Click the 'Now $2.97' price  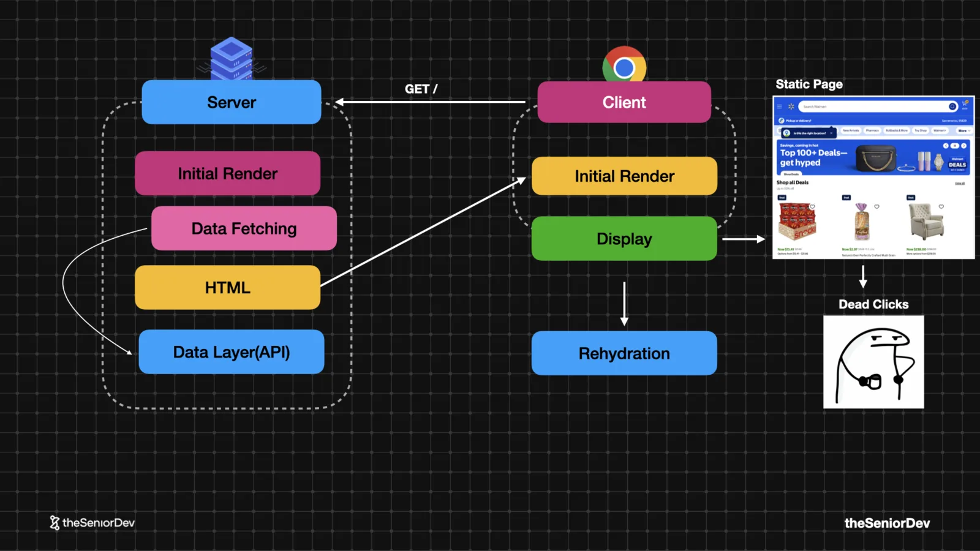coord(850,249)
